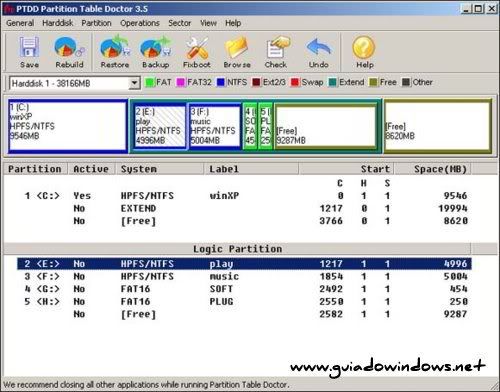Maximize the Partition Table Doctor window
The width and height of the screenshot is (500, 392).
coord(478,9)
